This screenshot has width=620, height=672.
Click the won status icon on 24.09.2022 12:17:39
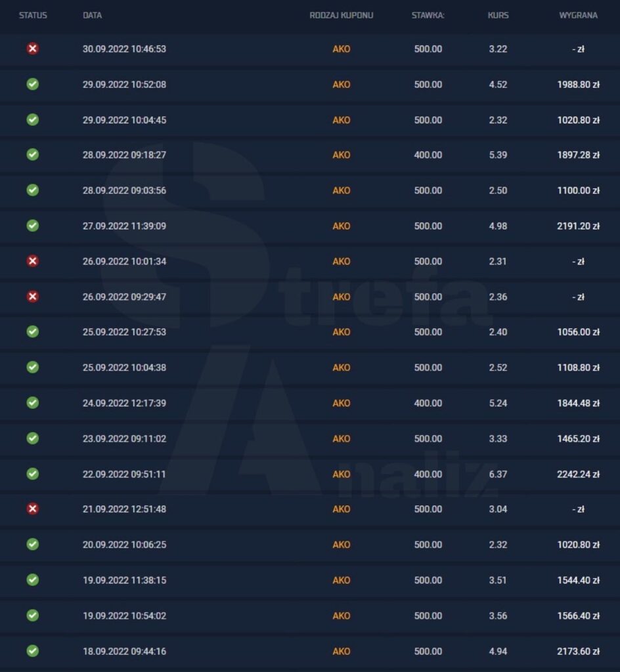pyautogui.click(x=33, y=402)
